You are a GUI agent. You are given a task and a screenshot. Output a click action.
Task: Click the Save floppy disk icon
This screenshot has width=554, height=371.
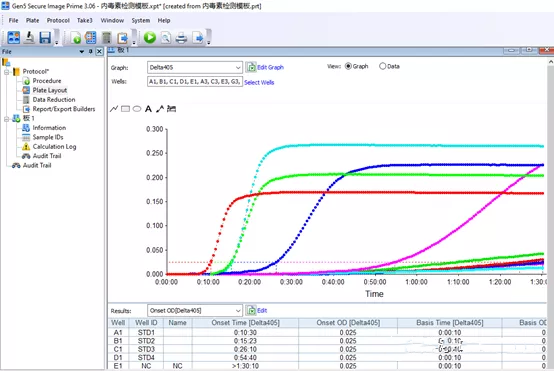45,37
